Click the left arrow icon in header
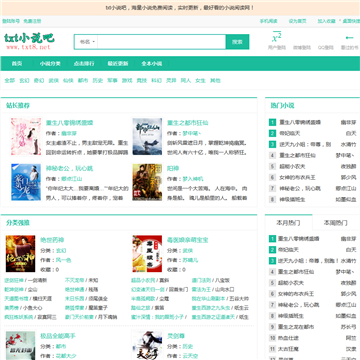 (349, 38)
